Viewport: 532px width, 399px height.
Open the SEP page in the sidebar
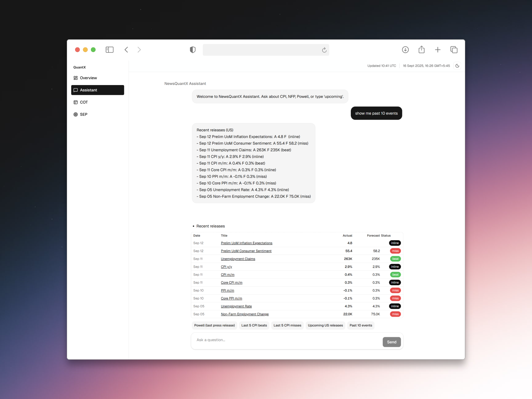click(x=83, y=114)
